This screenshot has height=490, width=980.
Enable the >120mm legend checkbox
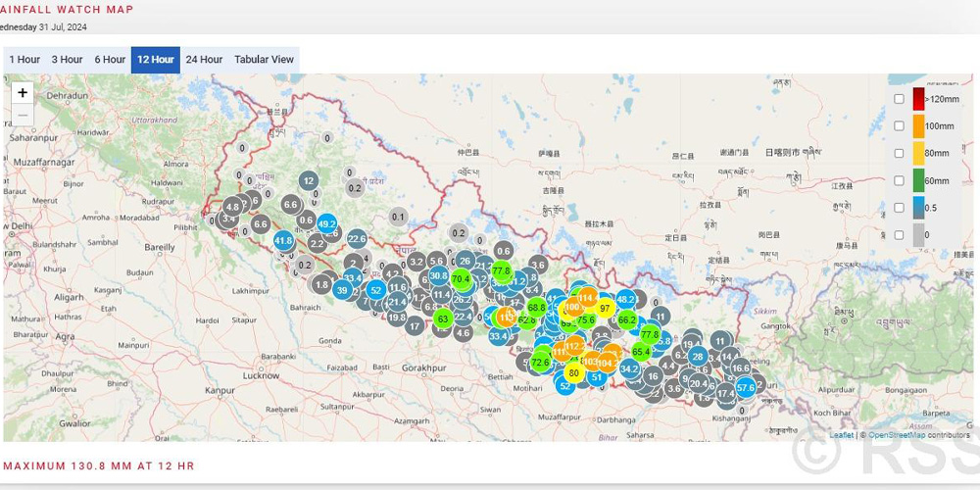point(899,98)
